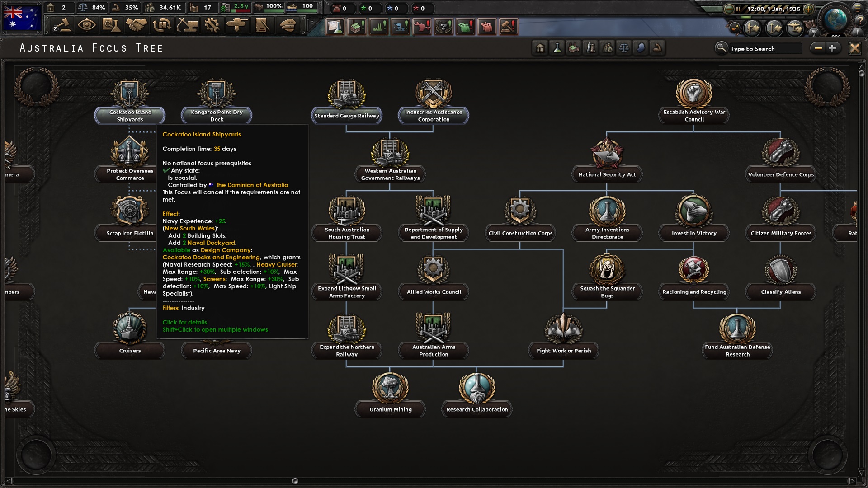Select Fight Work or Perish focus
Viewport: 868px width, 488px height.
564,337
